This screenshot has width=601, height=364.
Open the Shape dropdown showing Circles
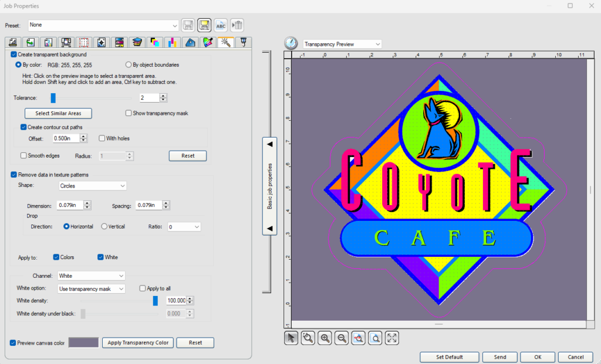[x=92, y=186]
